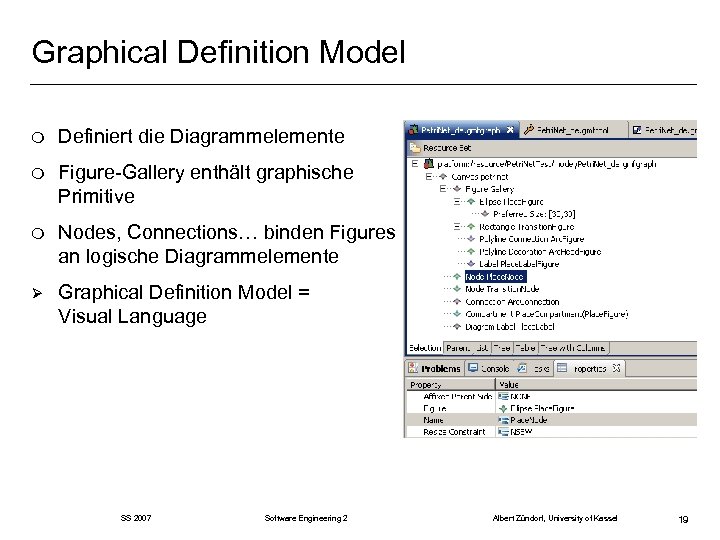The height and width of the screenshot is (540, 720).
Task: Open the Tree with Columns page tab
Action: click(x=574, y=348)
